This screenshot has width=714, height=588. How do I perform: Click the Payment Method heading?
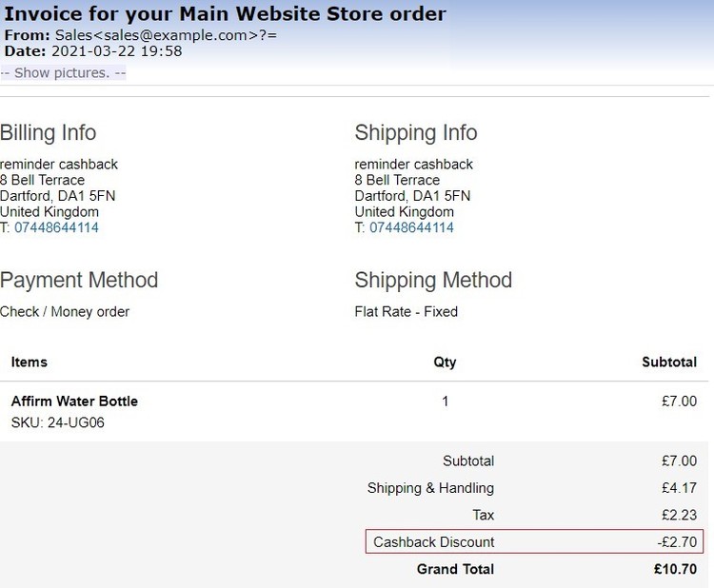[79, 281]
